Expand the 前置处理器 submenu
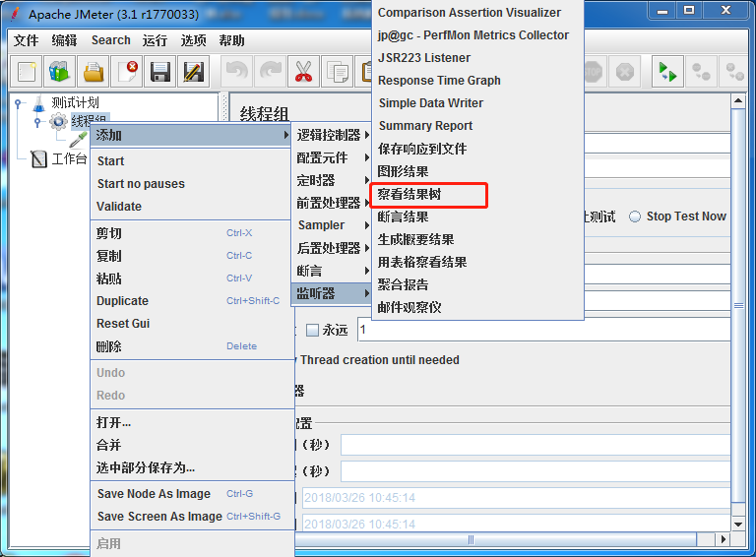 [x=332, y=203]
